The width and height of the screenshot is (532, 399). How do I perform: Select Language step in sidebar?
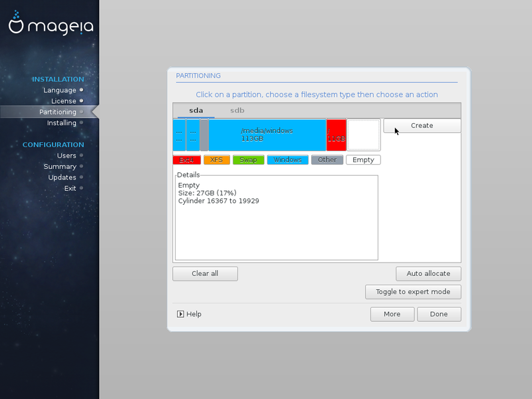59,90
